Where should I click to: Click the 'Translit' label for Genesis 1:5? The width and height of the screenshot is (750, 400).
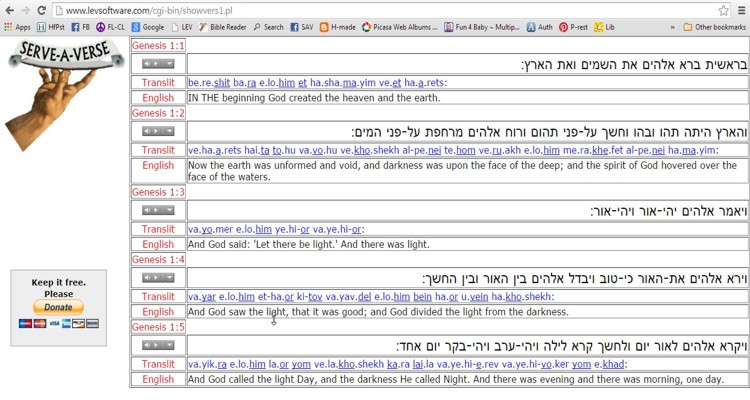pyautogui.click(x=158, y=364)
